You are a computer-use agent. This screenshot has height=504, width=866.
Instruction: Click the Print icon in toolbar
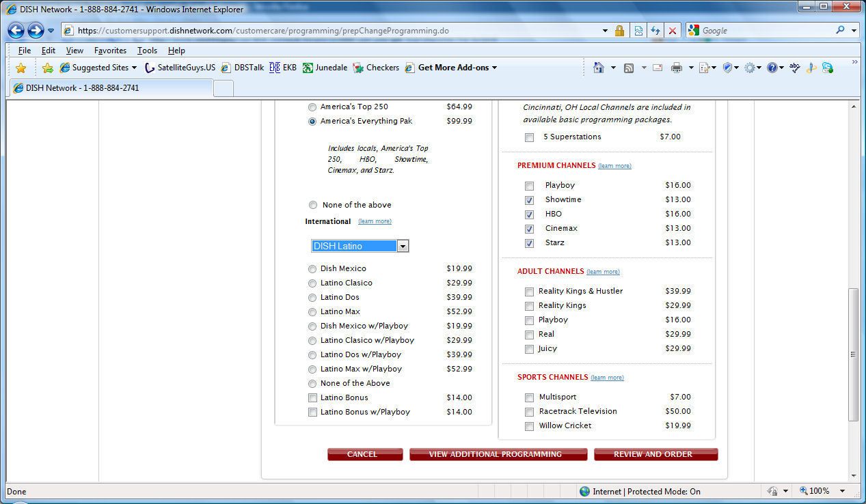677,68
